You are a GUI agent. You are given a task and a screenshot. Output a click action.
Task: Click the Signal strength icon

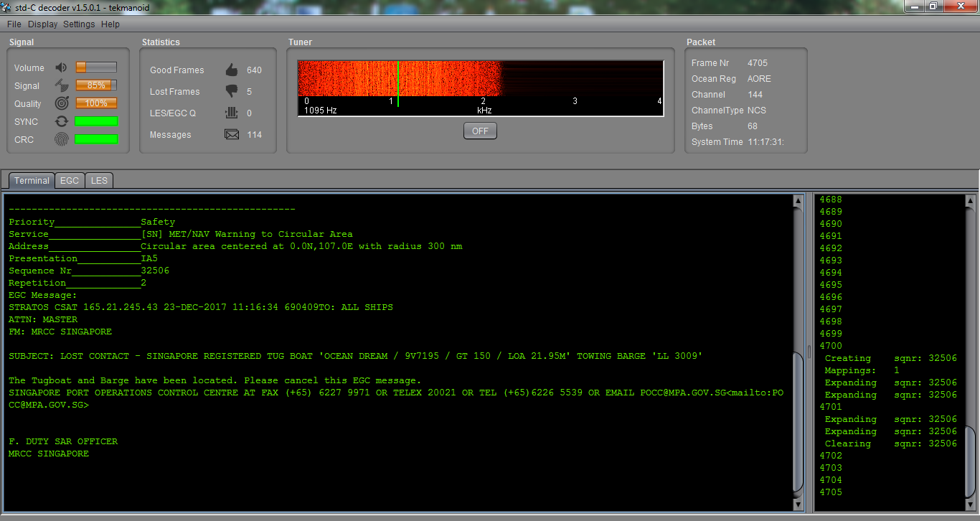(x=61, y=85)
